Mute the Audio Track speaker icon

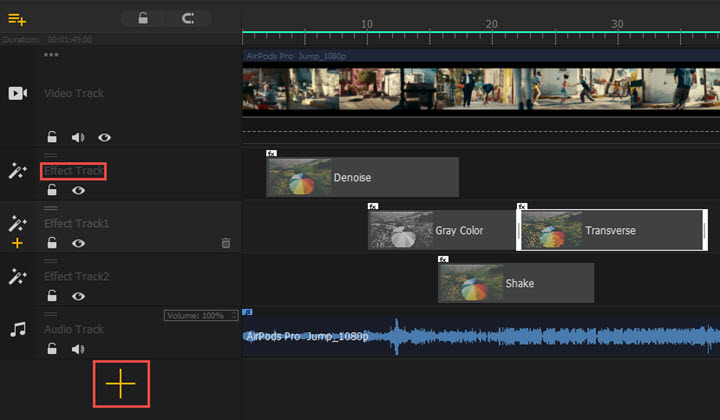click(x=78, y=349)
